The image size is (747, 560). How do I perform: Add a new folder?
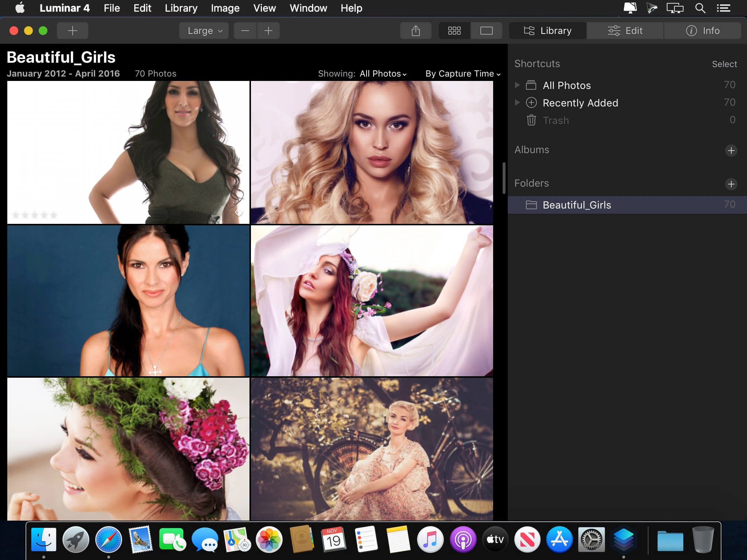[731, 184]
